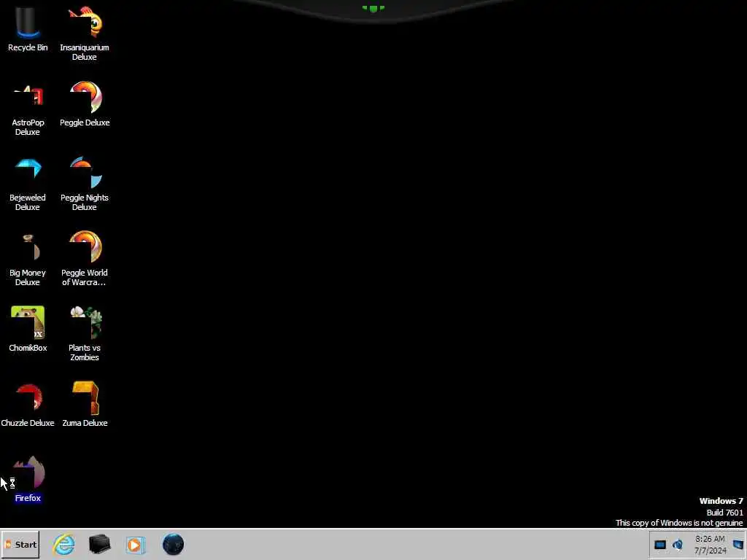The image size is (747, 560).
Task: Click the clock showing 8:26 AM
Action: (710, 545)
